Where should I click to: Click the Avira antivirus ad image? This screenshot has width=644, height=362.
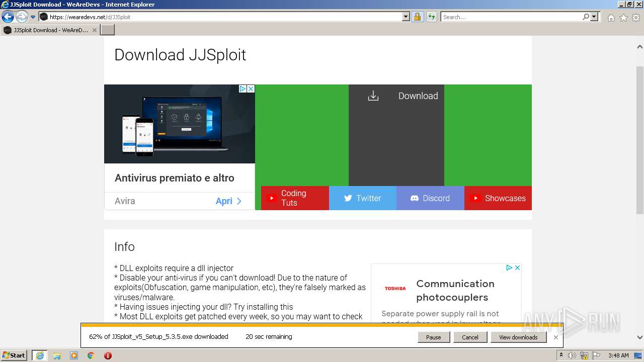pos(180,124)
